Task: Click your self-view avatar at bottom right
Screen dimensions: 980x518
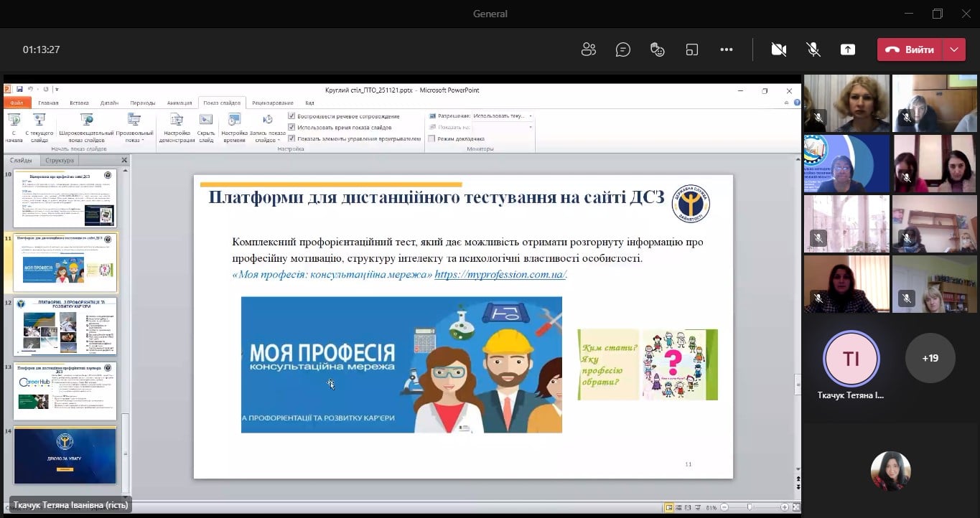Action: click(890, 471)
